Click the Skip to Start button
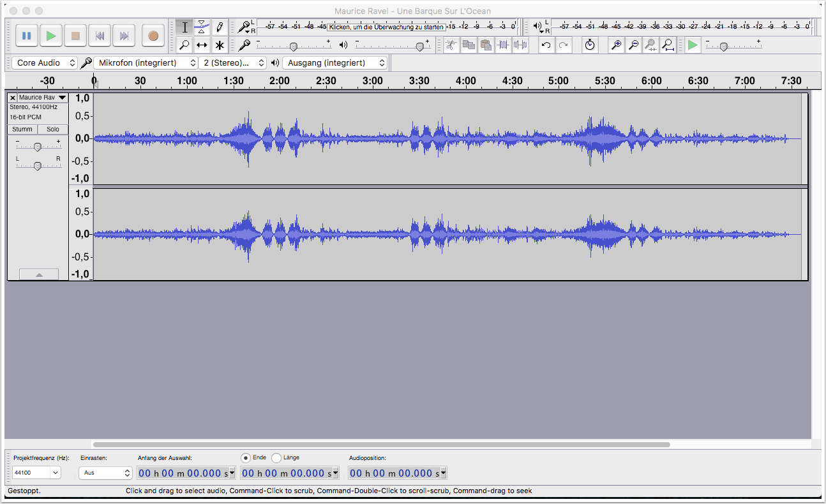The image size is (826, 504). point(100,36)
